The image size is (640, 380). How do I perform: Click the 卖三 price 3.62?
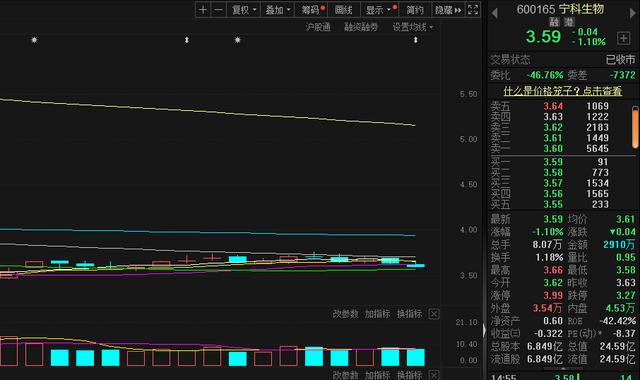tap(553, 127)
